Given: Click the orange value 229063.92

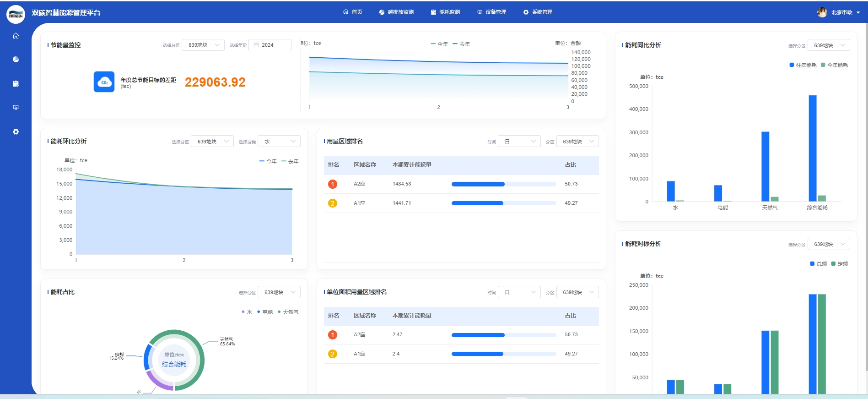Looking at the screenshot, I should click(215, 82).
